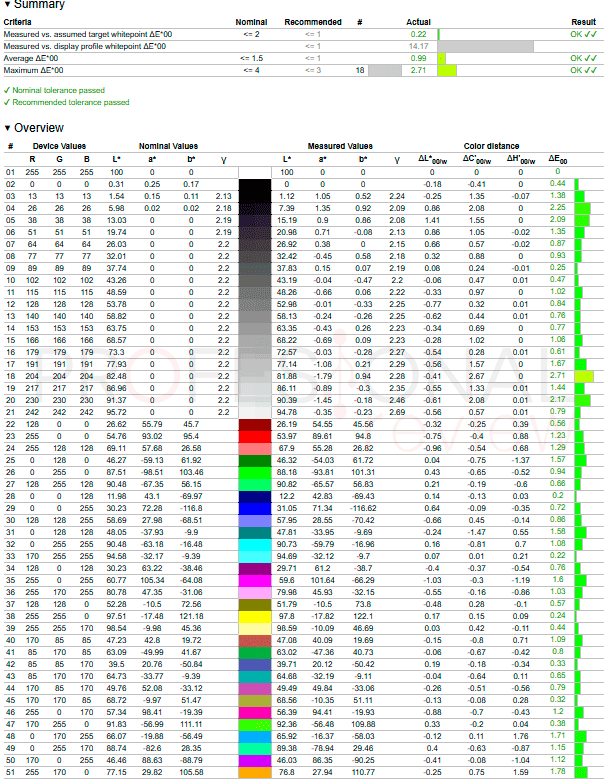Select the Actual column header
The image size is (613, 781).
(418, 22)
